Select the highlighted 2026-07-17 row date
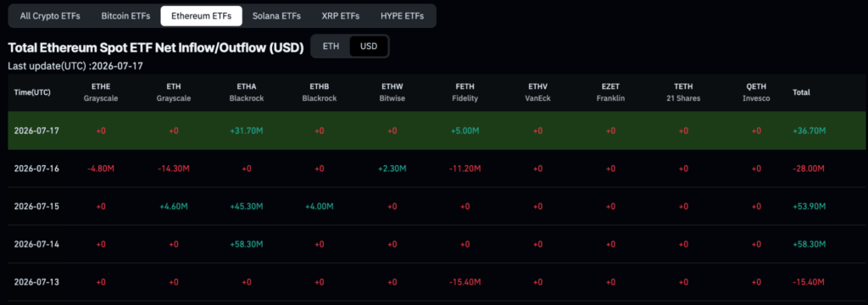This screenshot has height=305, width=868. [x=36, y=130]
